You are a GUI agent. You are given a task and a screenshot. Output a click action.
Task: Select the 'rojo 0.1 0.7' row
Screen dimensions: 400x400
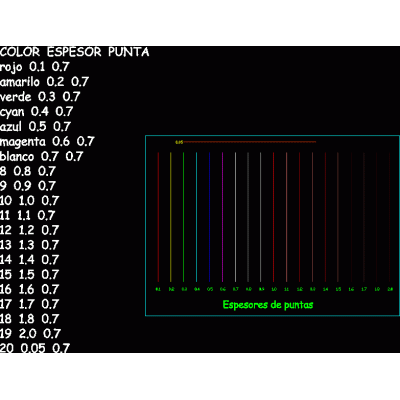(35, 67)
